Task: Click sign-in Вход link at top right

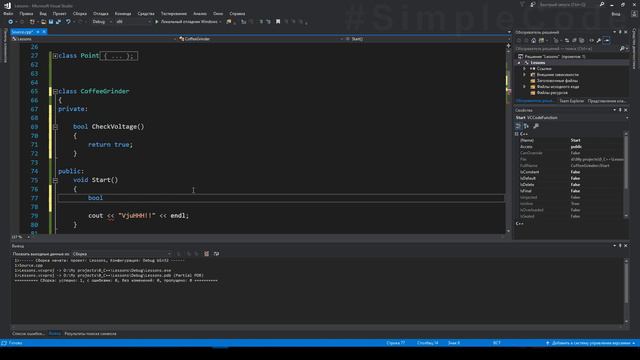Action: (x=616, y=14)
